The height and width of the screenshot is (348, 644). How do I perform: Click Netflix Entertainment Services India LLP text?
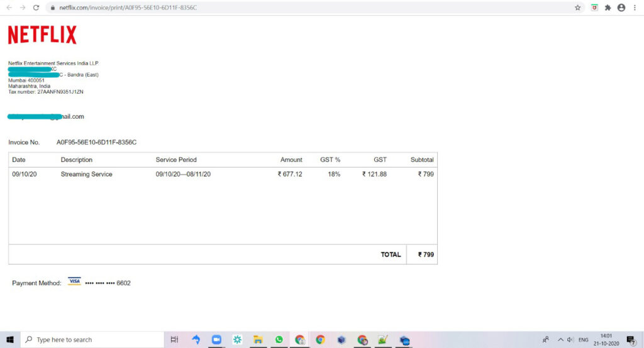click(53, 63)
